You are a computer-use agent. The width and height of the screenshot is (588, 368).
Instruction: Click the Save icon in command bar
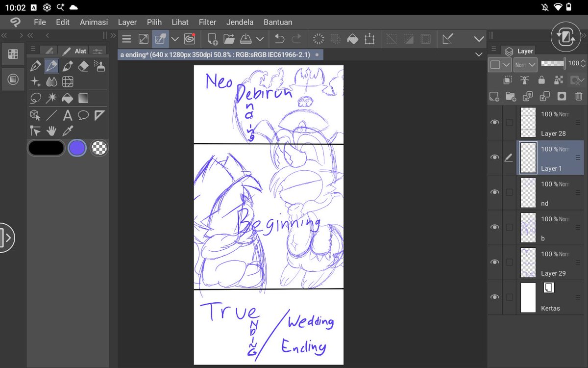click(245, 39)
